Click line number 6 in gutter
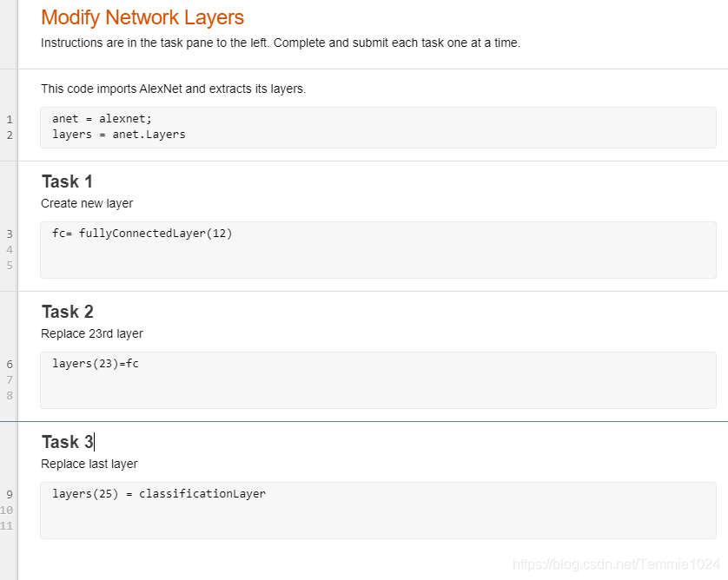 coord(10,365)
